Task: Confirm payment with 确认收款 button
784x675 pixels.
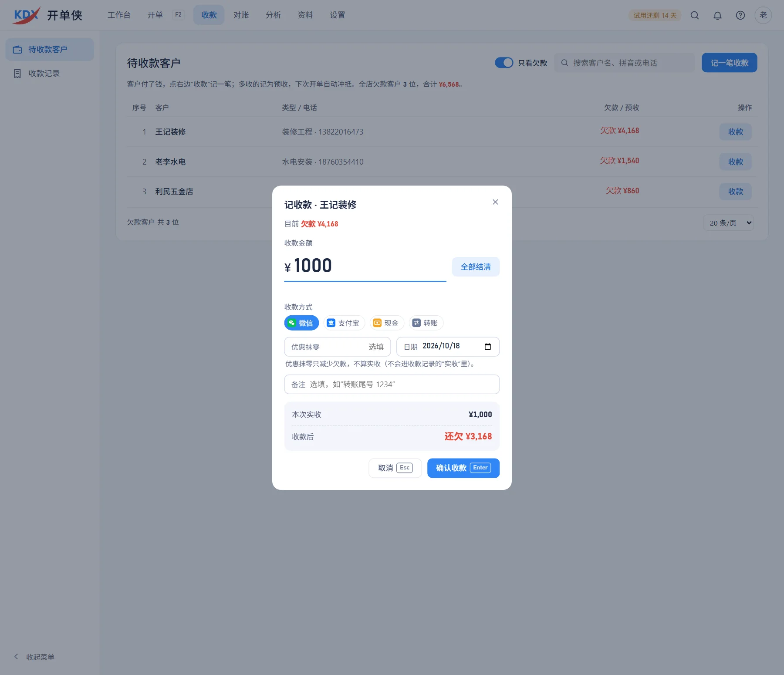Action: [x=463, y=468]
